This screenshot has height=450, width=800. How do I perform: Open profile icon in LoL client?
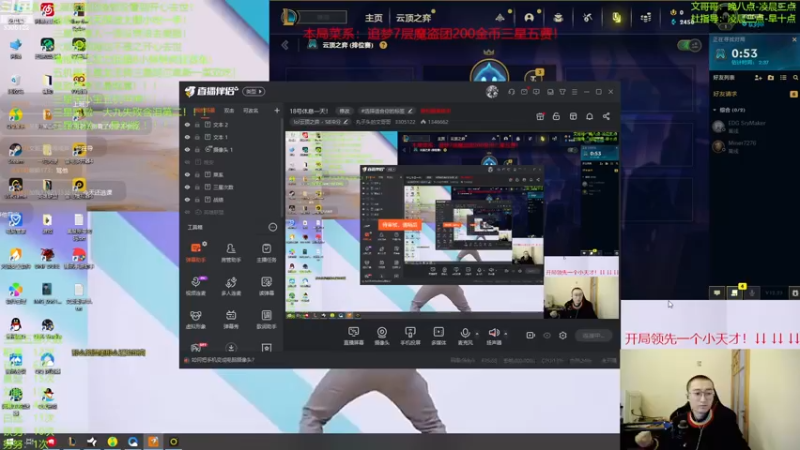click(x=529, y=17)
